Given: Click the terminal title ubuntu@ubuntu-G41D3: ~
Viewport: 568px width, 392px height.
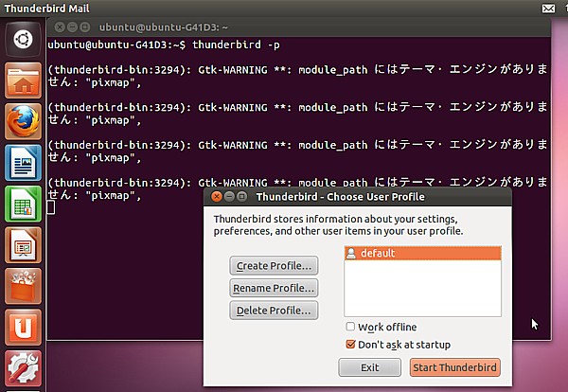Looking at the screenshot, I should pyautogui.click(x=164, y=27).
